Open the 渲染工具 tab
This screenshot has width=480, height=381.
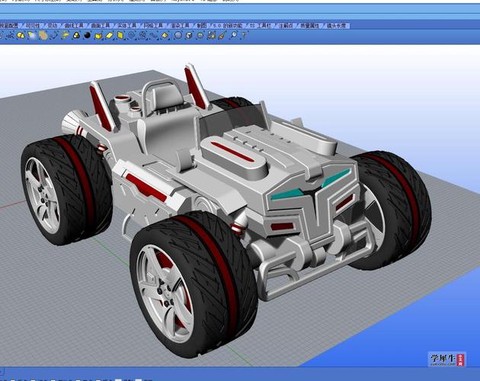point(182,26)
